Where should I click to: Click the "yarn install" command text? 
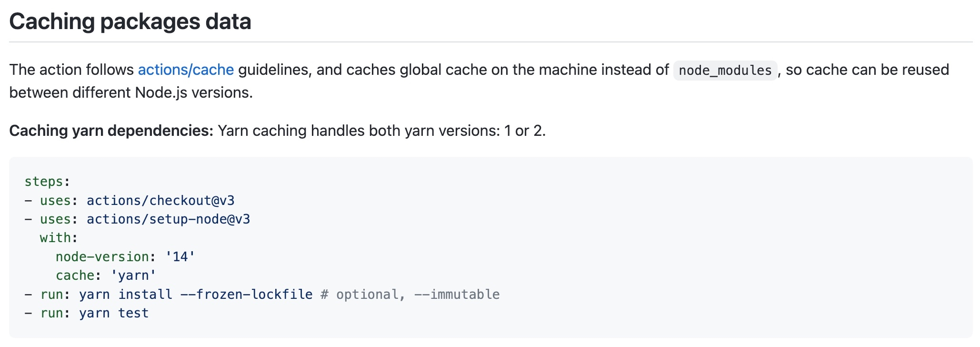[126, 295]
